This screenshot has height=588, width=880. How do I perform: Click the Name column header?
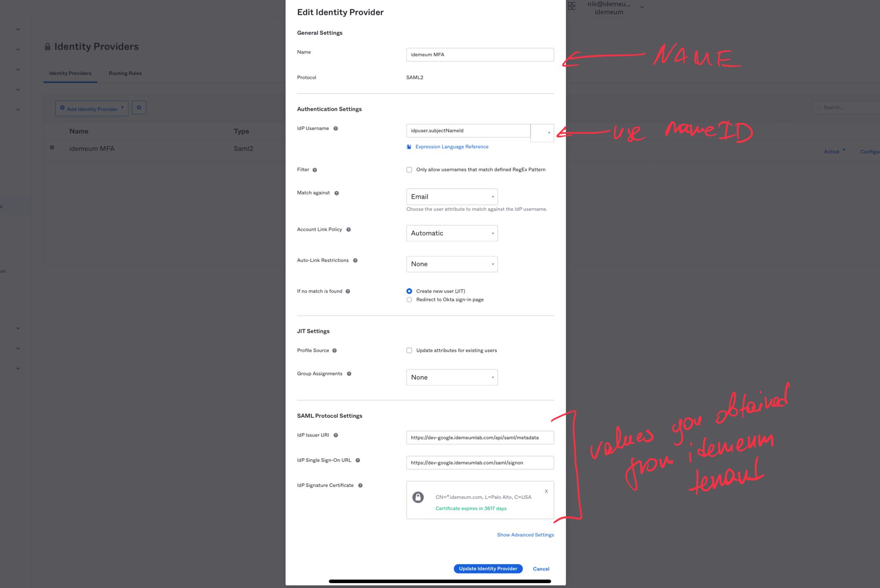coord(79,131)
